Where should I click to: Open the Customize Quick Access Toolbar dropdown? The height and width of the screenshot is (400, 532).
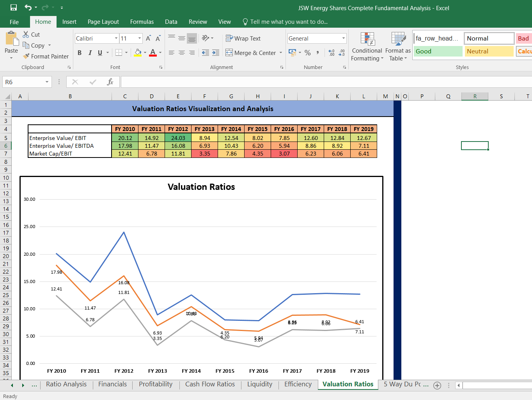point(62,8)
